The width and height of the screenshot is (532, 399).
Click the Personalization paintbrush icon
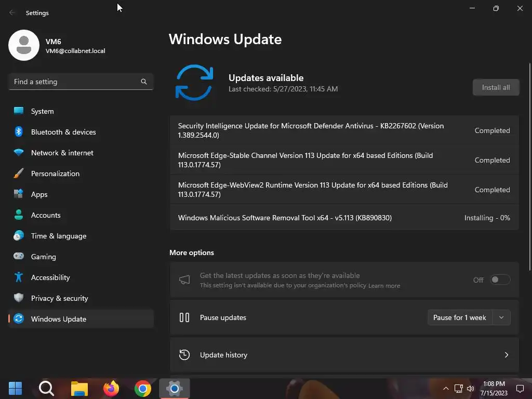pos(19,174)
